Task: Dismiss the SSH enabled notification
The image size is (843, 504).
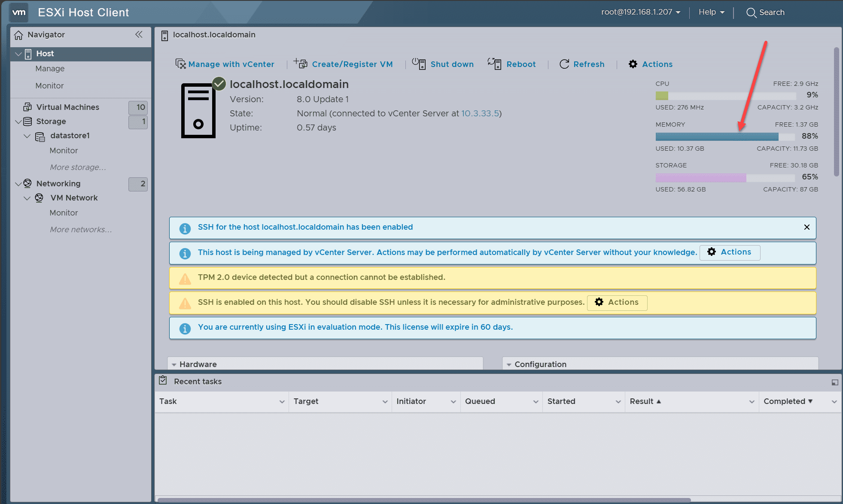Action: (x=806, y=227)
